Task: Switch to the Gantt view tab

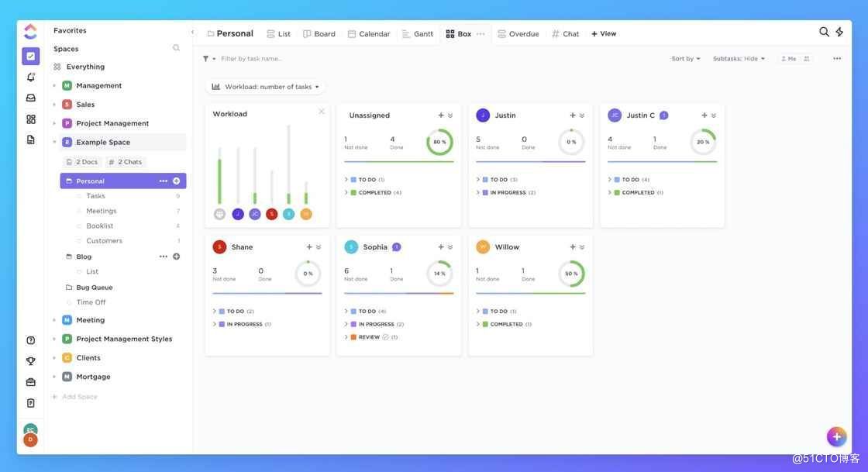Action: point(418,34)
